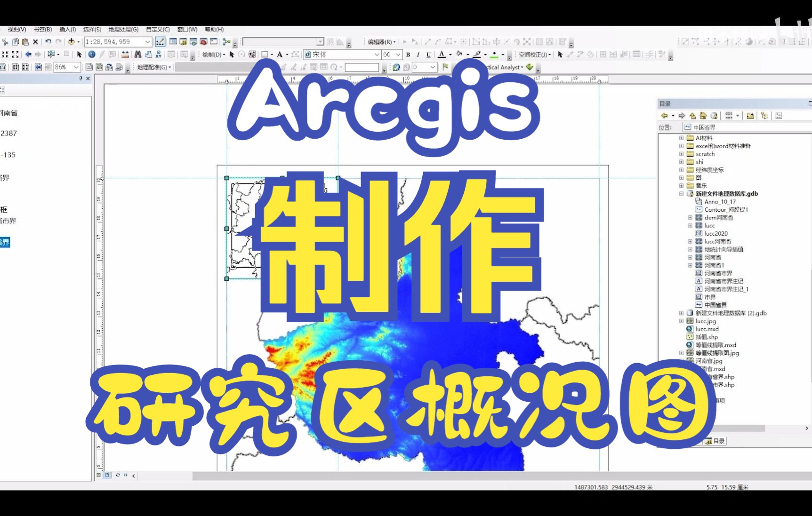Expand the scratch folder in catalog

point(681,154)
